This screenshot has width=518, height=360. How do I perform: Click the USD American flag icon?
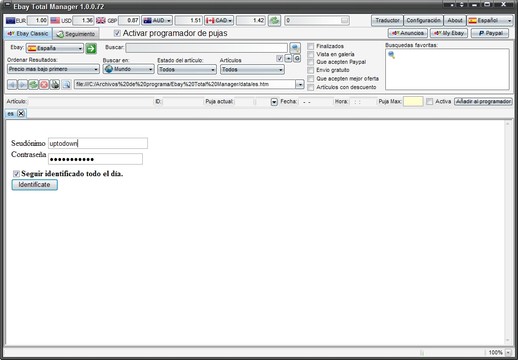55,21
